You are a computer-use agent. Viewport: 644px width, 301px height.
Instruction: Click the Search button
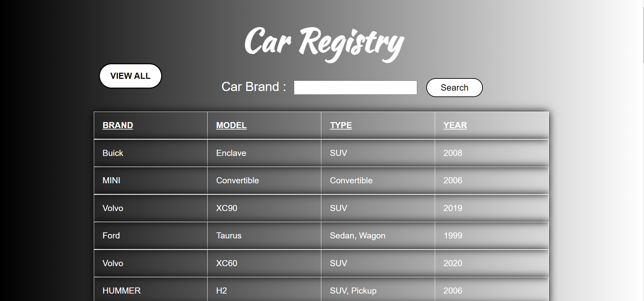tap(454, 88)
